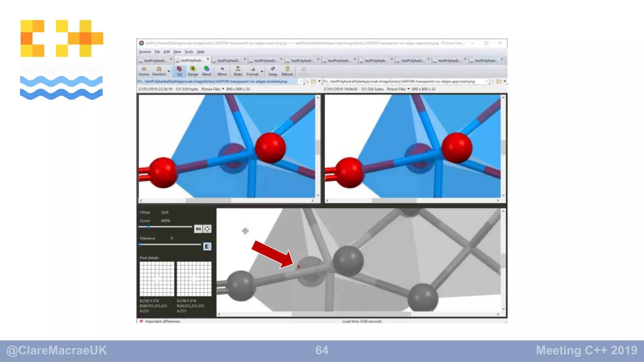The height and width of the screenshot is (362, 644).
Task: Browse for right file with folder button
Action: (x=499, y=81)
